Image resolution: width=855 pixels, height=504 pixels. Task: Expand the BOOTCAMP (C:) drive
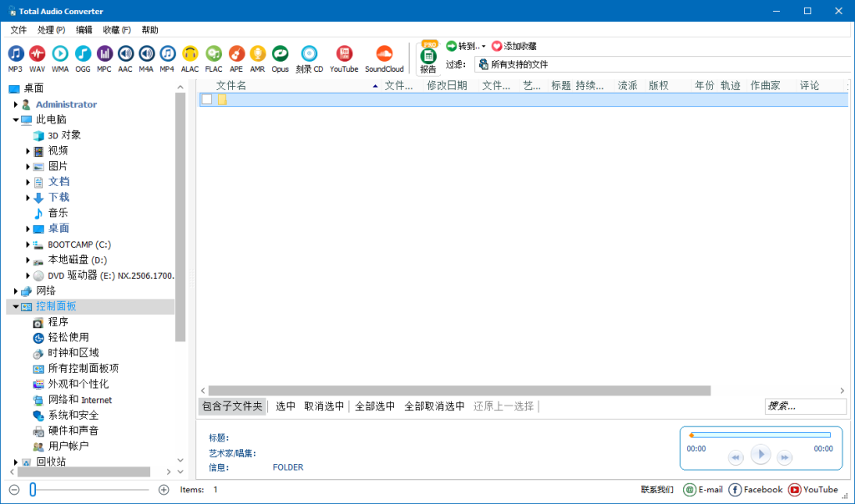28,244
